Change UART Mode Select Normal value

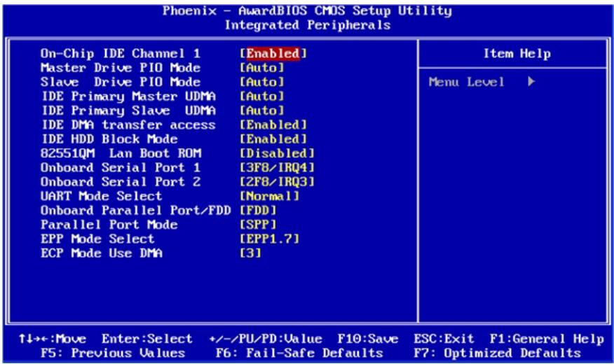269,196
